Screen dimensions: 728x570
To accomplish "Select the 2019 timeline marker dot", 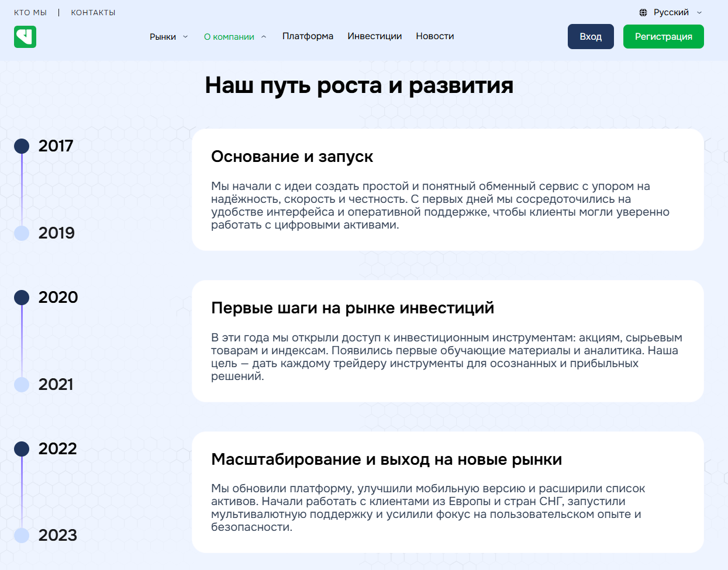I will click(22, 233).
